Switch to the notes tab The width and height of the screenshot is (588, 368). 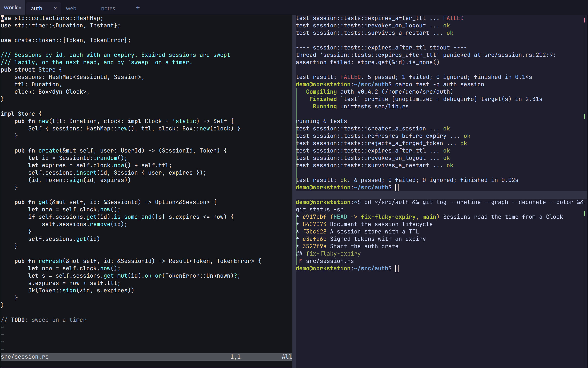[108, 8]
